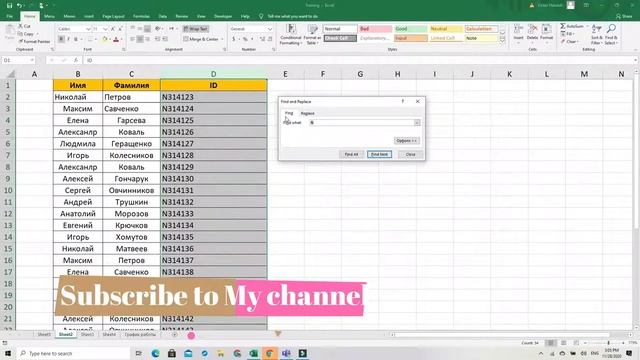Click the Insert Function fx icon
640x360 pixels.
point(76,60)
